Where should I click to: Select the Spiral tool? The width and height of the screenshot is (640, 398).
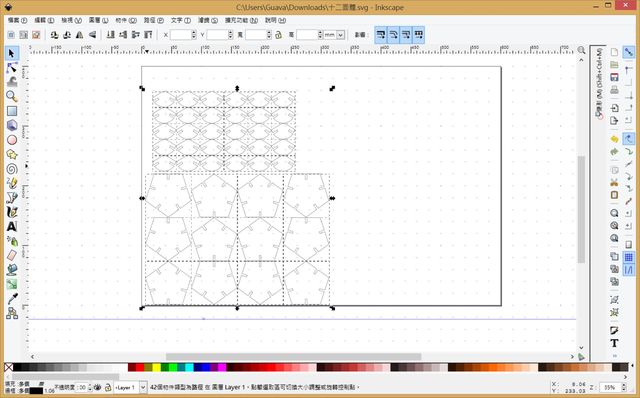(x=12, y=169)
